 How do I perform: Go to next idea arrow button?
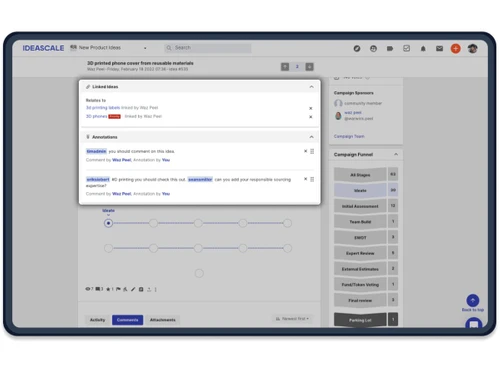[310, 67]
